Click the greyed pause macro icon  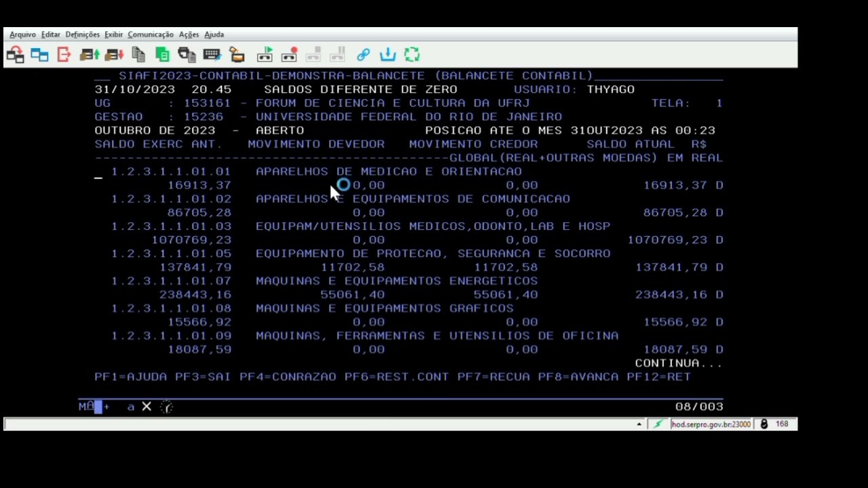[x=337, y=55]
